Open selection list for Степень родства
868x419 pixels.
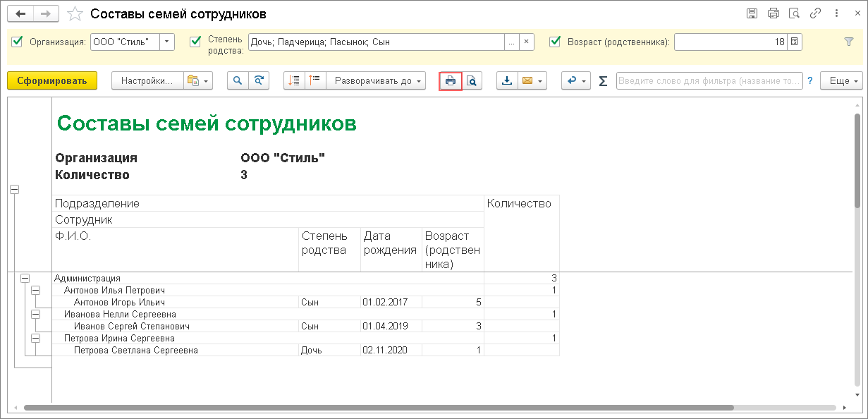(x=512, y=42)
